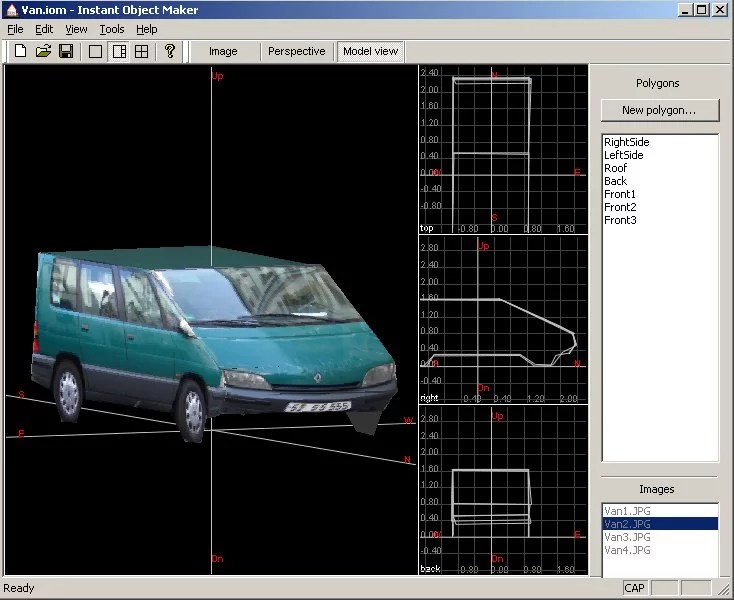Viewport: 734px width, 600px height.
Task: Open the View menu
Action: (76, 29)
